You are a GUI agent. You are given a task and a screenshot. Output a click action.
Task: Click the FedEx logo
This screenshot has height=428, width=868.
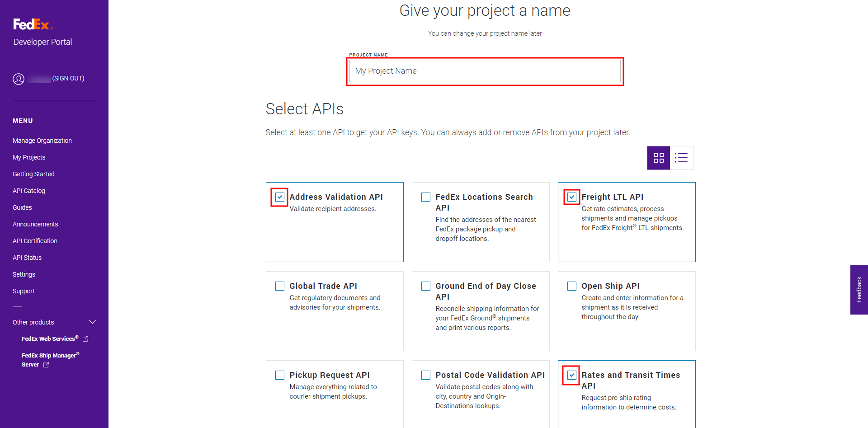coord(33,24)
